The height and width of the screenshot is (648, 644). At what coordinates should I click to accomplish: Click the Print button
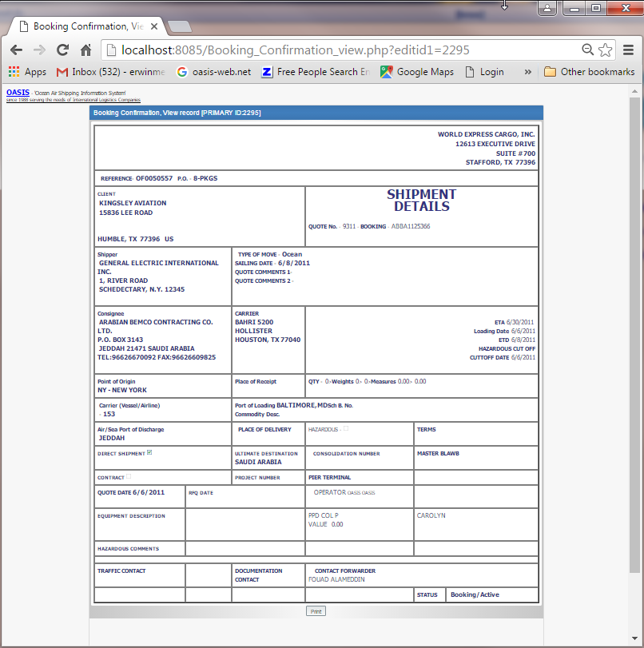(316, 611)
